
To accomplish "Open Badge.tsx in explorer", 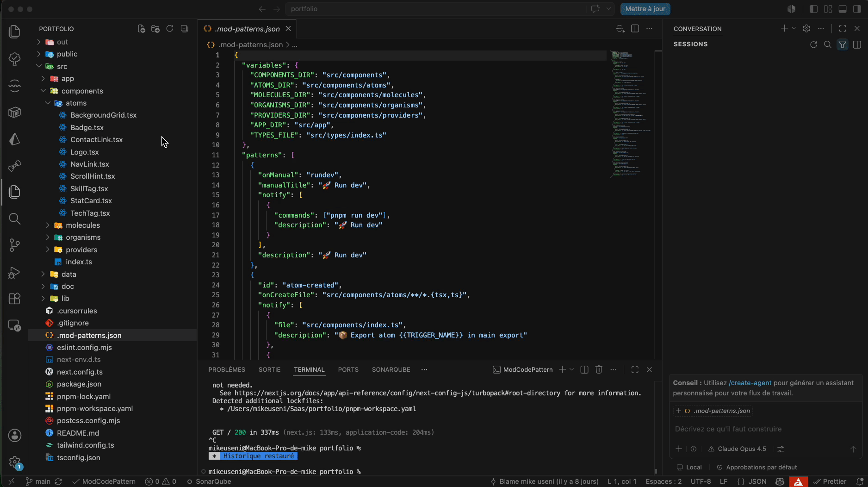I will coord(87,127).
